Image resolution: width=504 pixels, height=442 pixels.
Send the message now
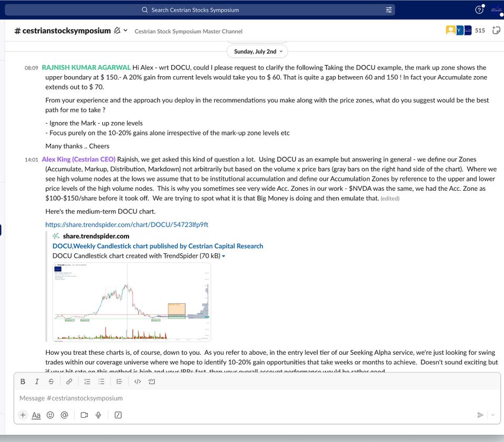click(480, 415)
